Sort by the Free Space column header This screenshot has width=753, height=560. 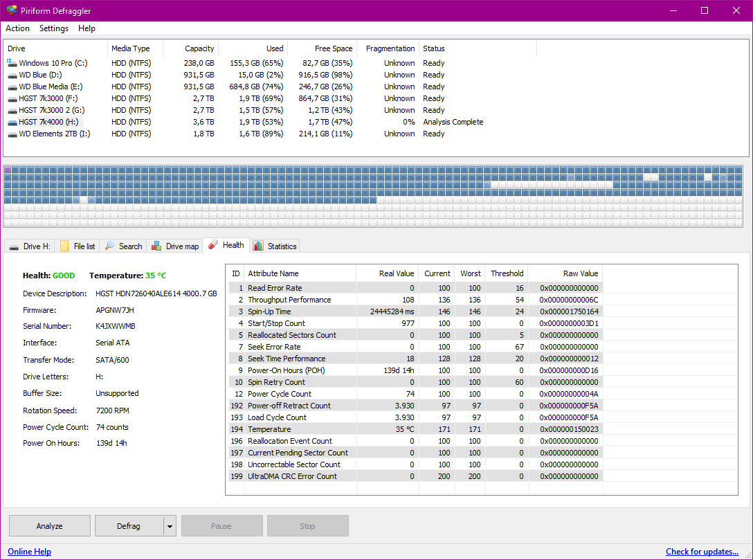323,48
